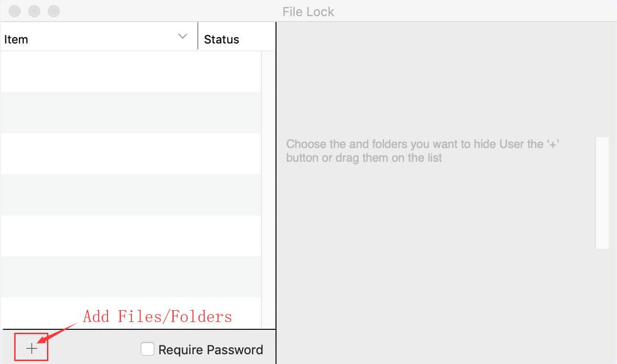Select the first empty row in the list
This screenshot has width=617, height=364.
pyautogui.click(x=129, y=71)
